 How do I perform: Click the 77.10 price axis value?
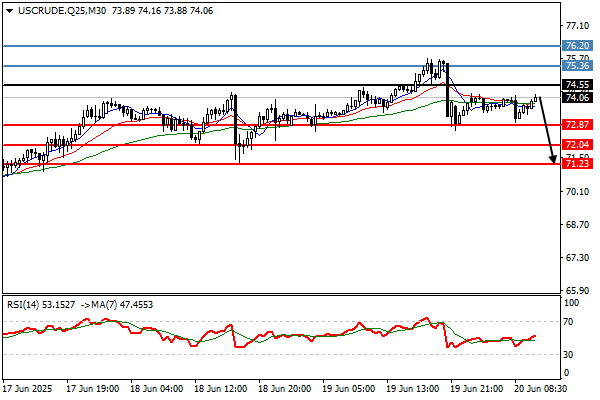[x=577, y=26]
